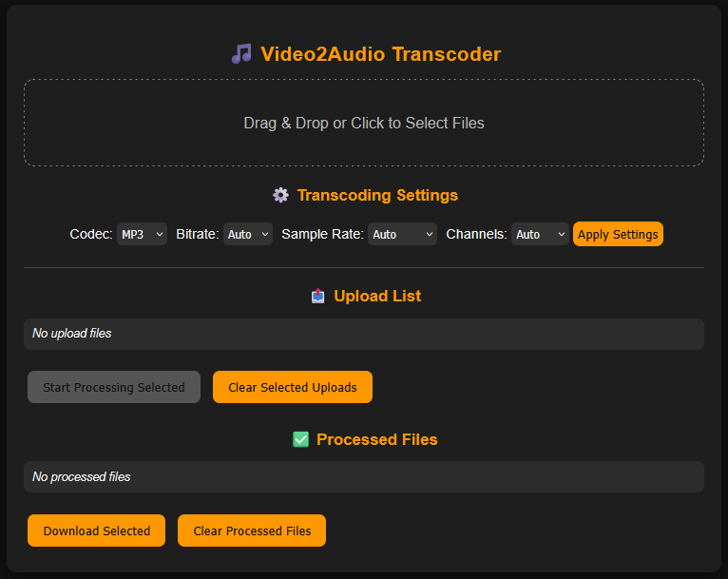The height and width of the screenshot is (579, 728).
Task: Click the Processed Files heading text
Action: 376,439
